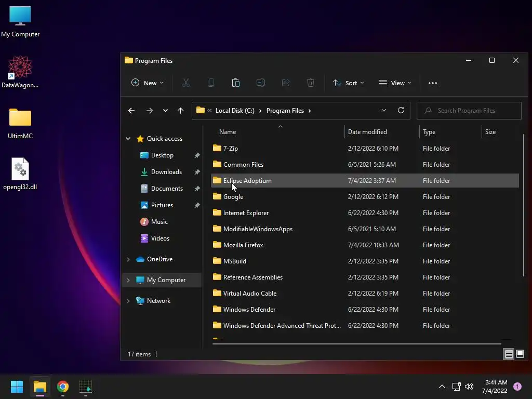The width and height of the screenshot is (532, 399).
Task: Expand the My Computer tree node
Action: pos(128,280)
